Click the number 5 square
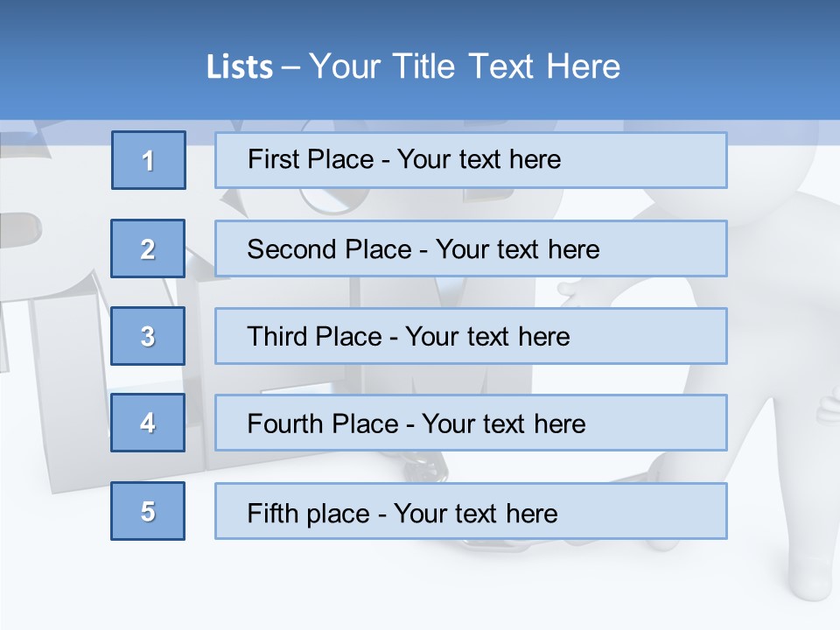Image resolution: width=840 pixels, height=630 pixels. (148, 511)
